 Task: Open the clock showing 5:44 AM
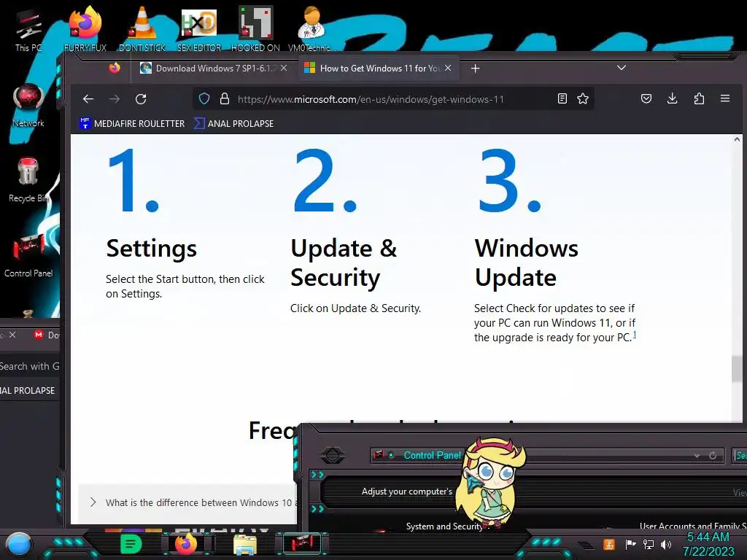pyautogui.click(x=708, y=544)
